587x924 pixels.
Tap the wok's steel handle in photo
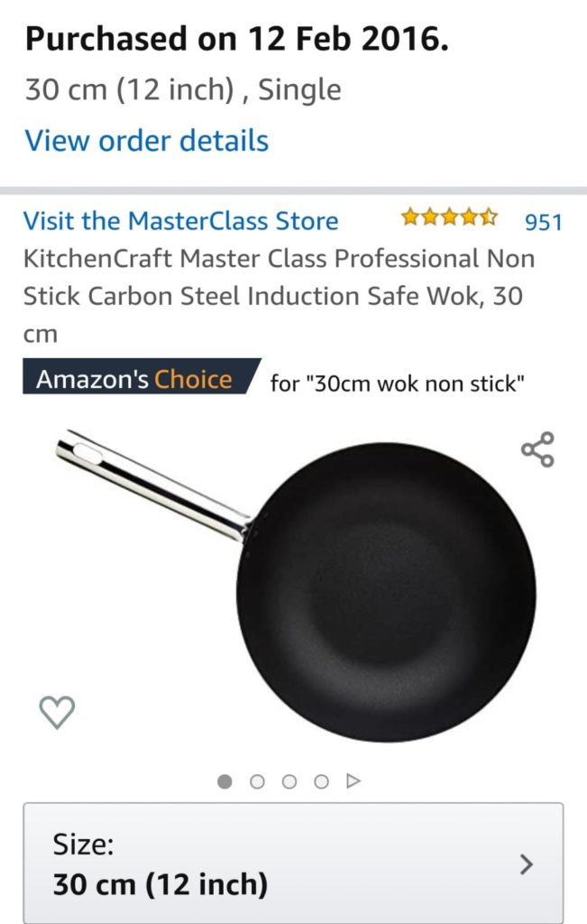153,486
